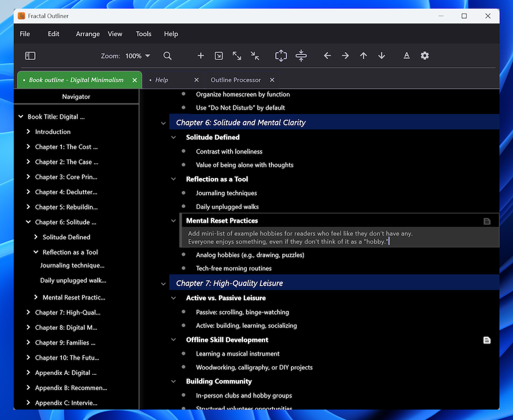Collapse Chapter 6: Solitude and Mental Clarity
The width and height of the screenshot is (513, 420).
(x=163, y=122)
